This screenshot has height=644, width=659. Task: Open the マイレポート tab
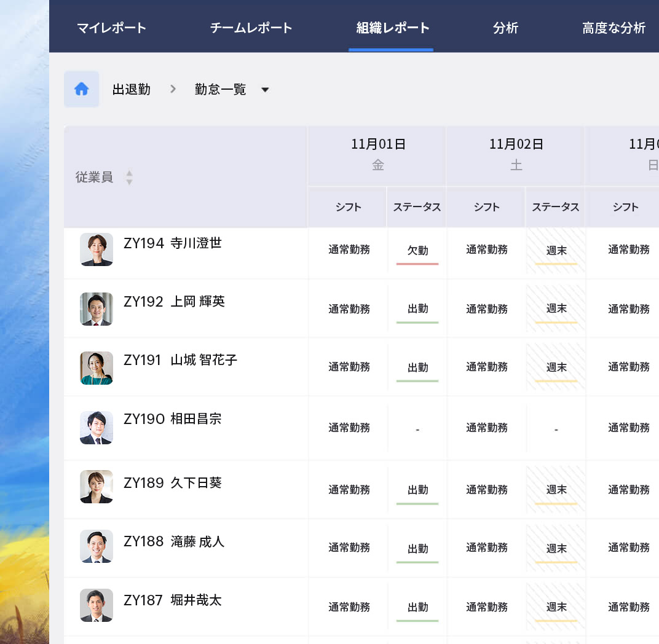[112, 27]
